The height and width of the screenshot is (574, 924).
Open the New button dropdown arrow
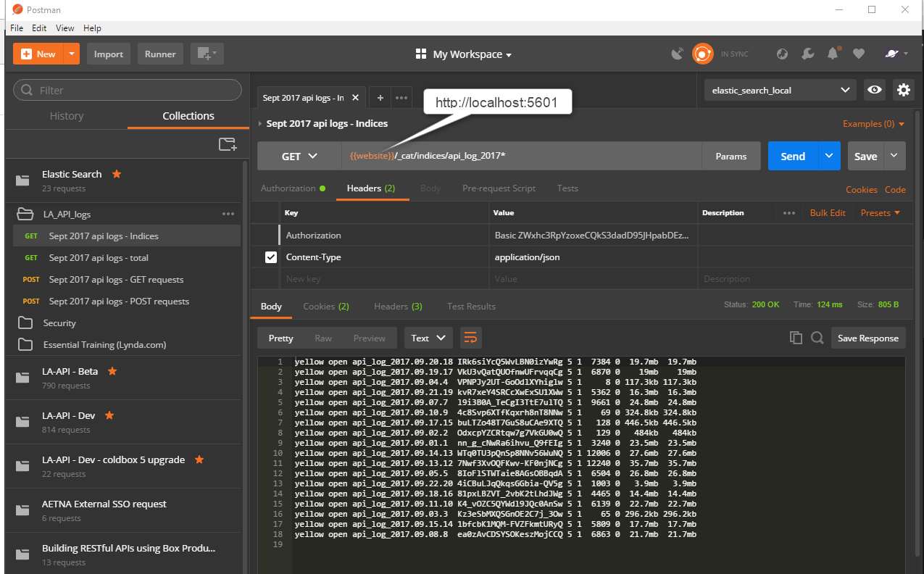point(71,54)
